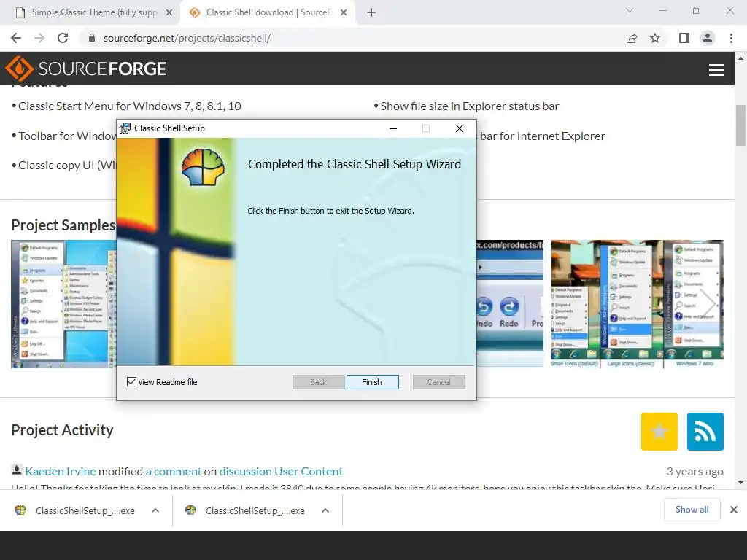Click the yellow star favorite button
The image size is (747, 560).
[x=659, y=432]
